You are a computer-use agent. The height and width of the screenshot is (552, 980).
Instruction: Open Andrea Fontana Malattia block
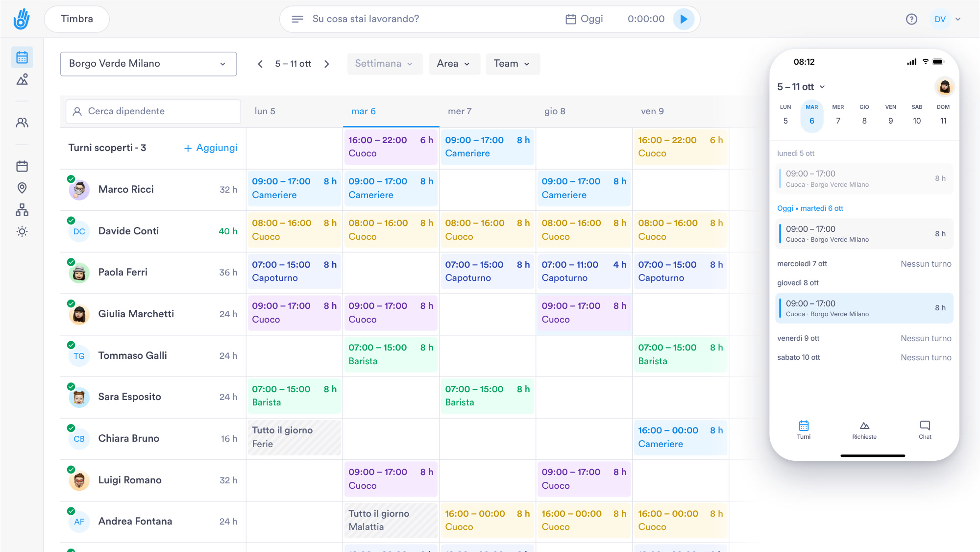click(391, 521)
